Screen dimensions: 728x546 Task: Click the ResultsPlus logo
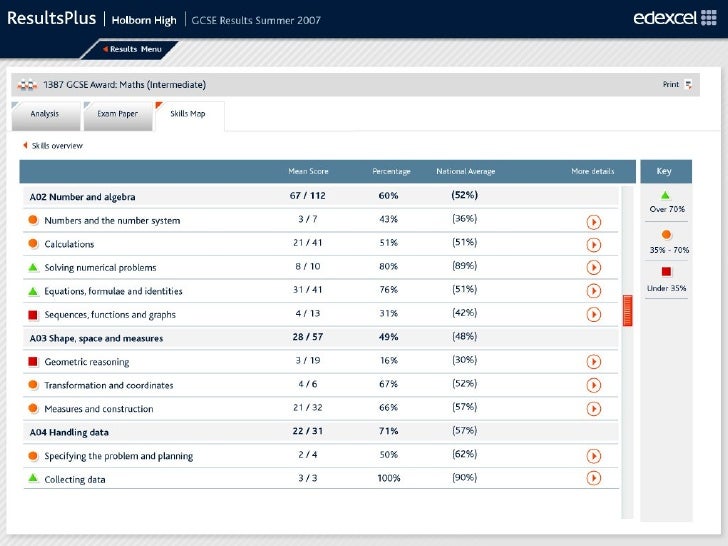[52, 19]
